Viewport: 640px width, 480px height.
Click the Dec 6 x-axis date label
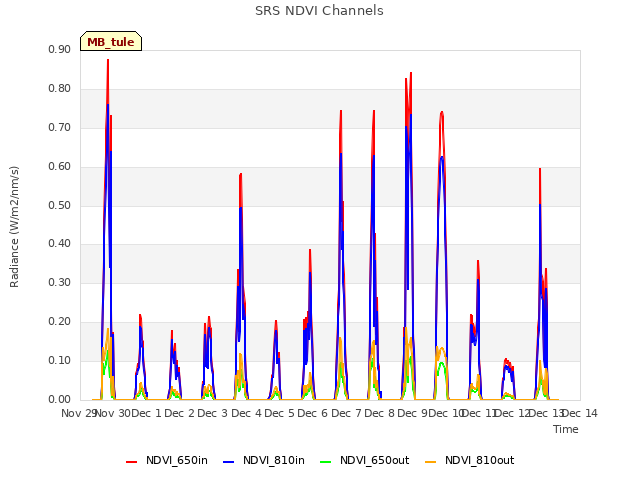[313, 413]
